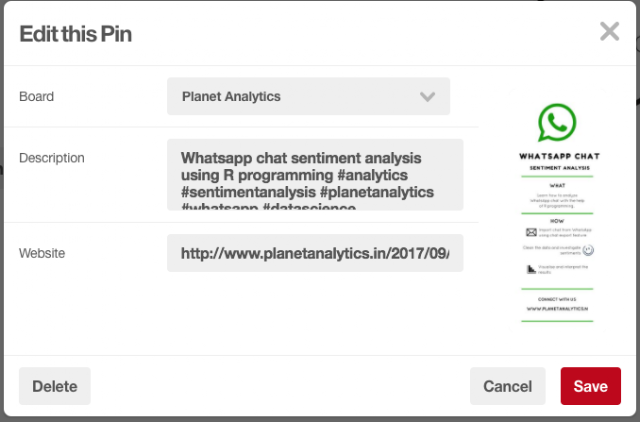Screen dimensions: 640x422
Task: Close the Edit this Pin dialog
Action: pyautogui.click(x=609, y=32)
